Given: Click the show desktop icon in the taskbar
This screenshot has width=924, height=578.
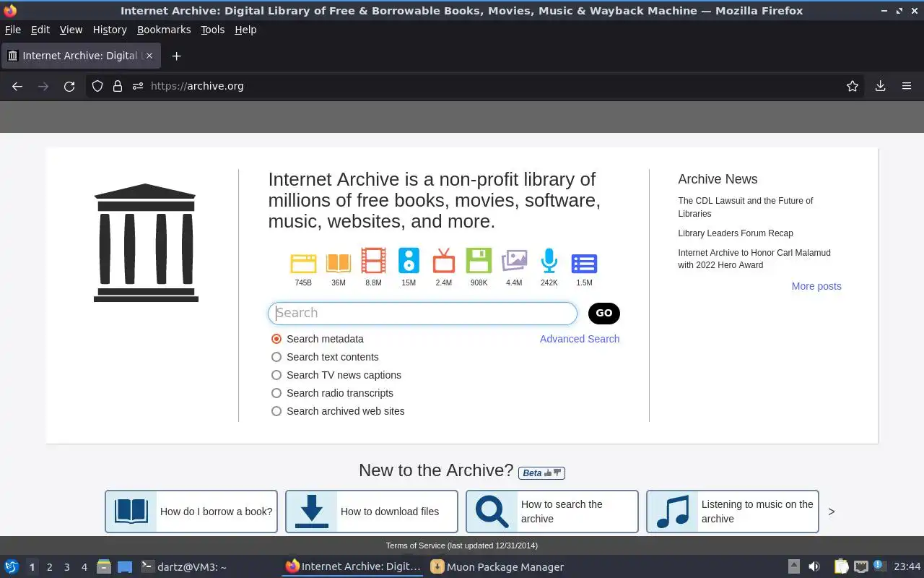Looking at the screenshot, I should (x=125, y=566).
